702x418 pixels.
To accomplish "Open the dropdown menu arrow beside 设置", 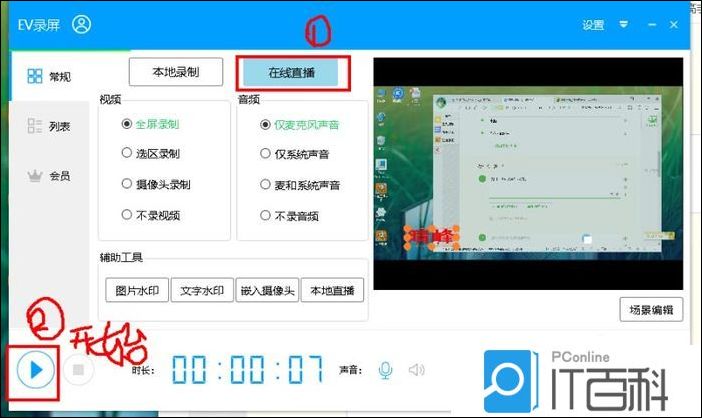I will (x=623, y=24).
